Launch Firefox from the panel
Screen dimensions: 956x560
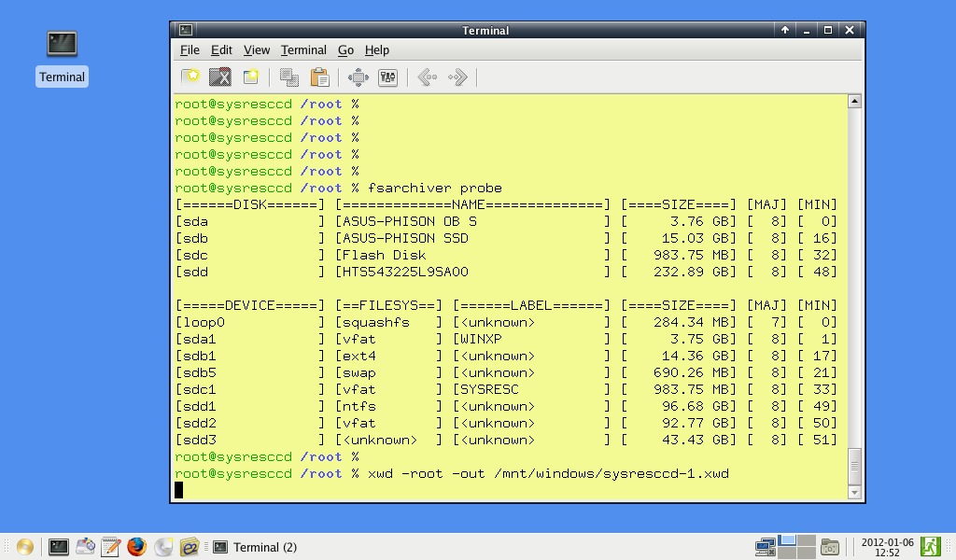(x=136, y=547)
